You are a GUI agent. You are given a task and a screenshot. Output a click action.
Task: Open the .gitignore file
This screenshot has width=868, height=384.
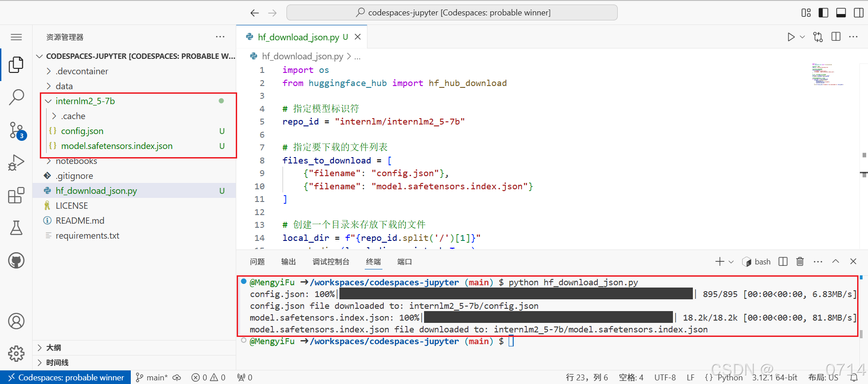pos(74,176)
